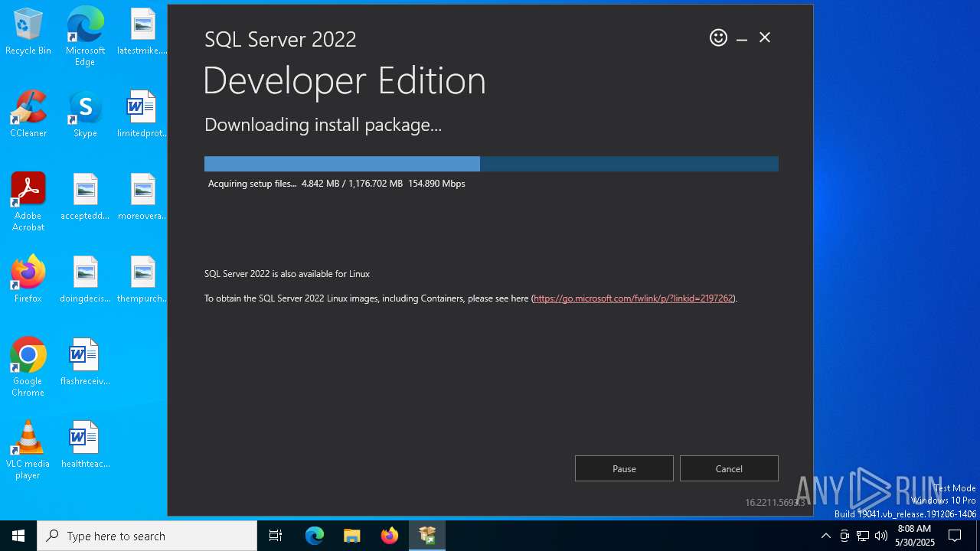Image resolution: width=980 pixels, height=551 pixels.
Task: Click the SQL Server installer taskbar button
Action: point(427,536)
